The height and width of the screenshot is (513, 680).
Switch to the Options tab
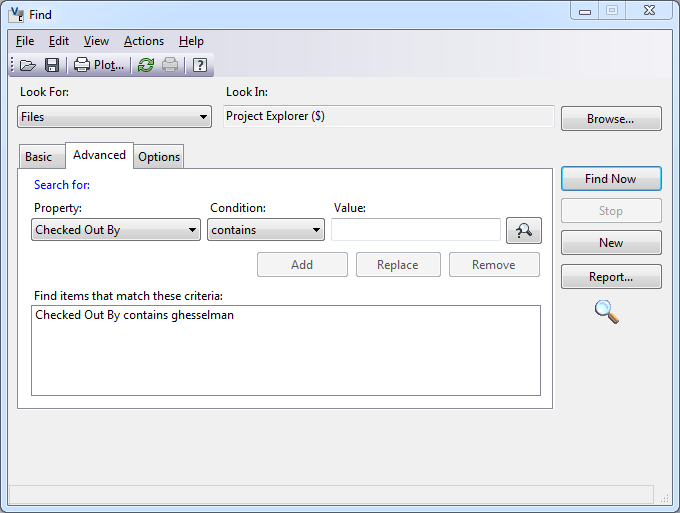tap(159, 157)
